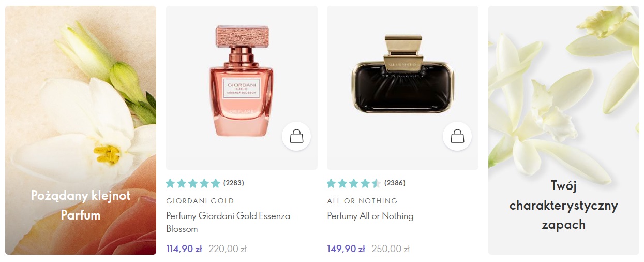644x262 pixels.
Task: Select the ALL OR NOTHING brand label
Action: [x=362, y=201]
